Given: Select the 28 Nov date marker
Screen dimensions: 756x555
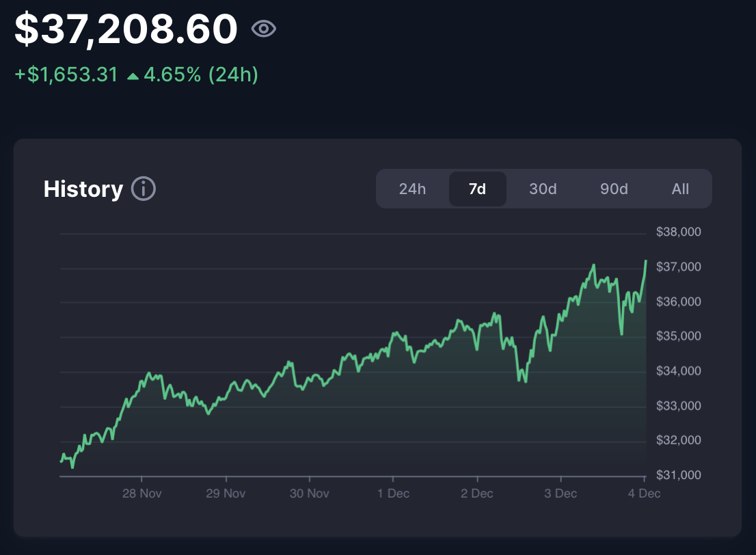Looking at the screenshot, I should coord(141,493).
